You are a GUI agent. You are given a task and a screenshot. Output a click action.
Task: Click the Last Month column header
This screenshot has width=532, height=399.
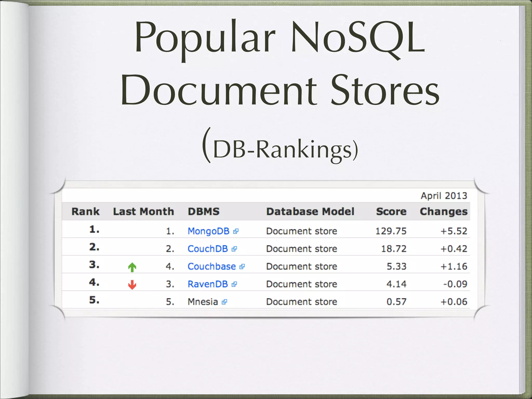coord(143,211)
